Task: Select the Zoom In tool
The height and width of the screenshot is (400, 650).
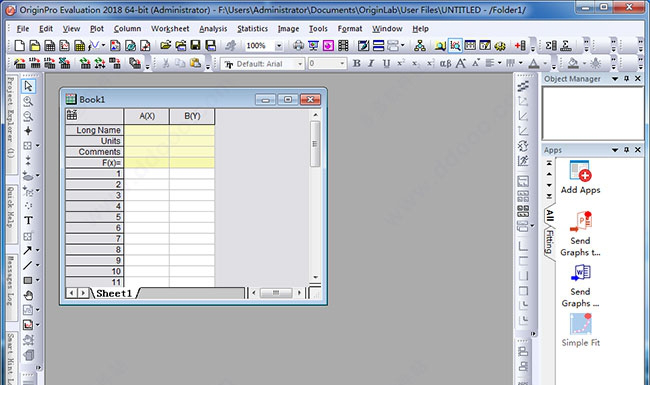Action: (28, 101)
